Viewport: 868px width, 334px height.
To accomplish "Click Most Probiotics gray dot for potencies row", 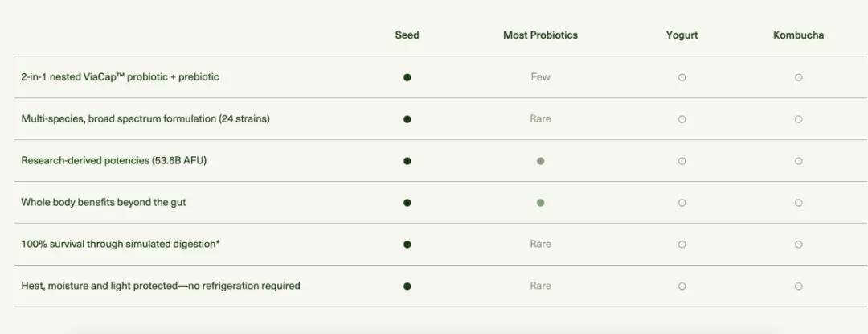I will click(541, 161).
